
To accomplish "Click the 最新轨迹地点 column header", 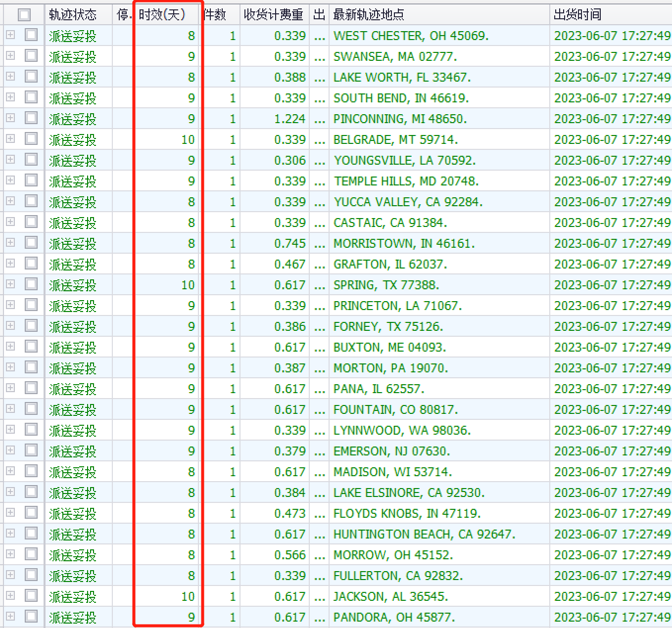I will [439, 15].
